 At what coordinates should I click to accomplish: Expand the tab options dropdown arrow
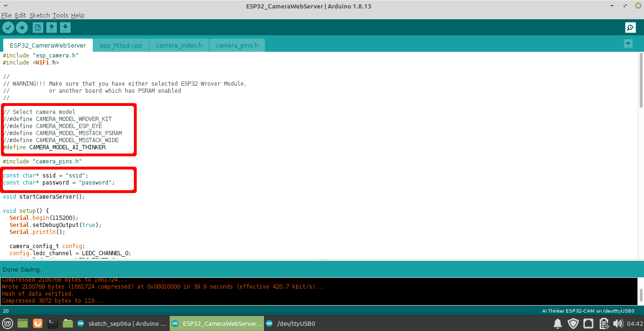click(628, 44)
